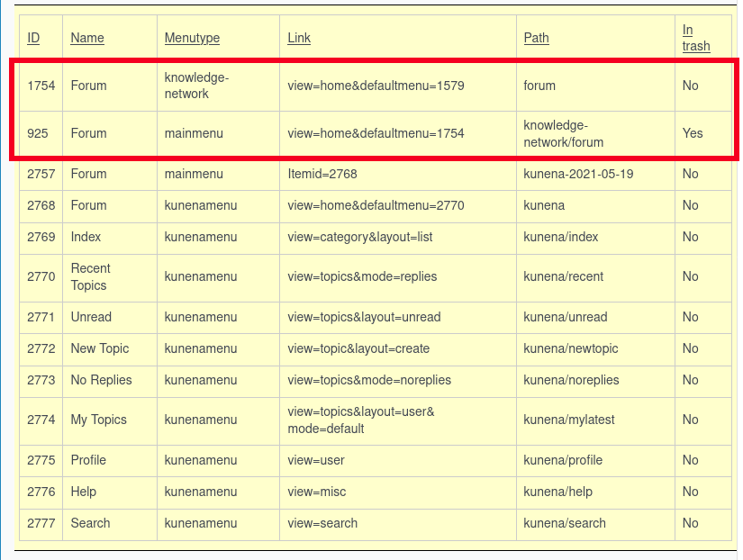Image resolution: width=743 pixels, height=560 pixels.
Task: Click the Itemid=2768 link value
Action: 322,174
